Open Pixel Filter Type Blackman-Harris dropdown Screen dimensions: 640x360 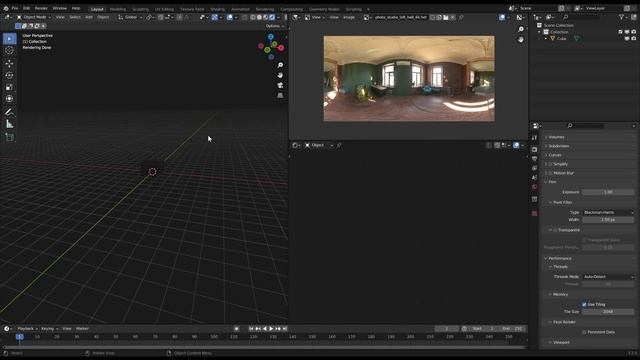click(608, 213)
